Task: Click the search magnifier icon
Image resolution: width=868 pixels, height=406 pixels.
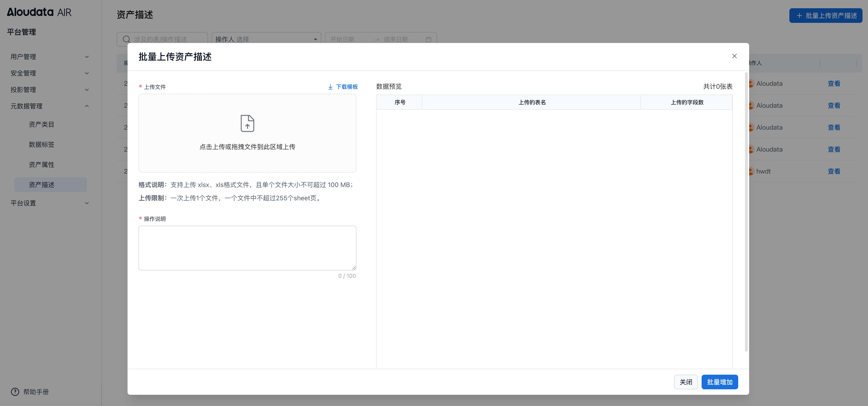Action: click(x=126, y=39)
